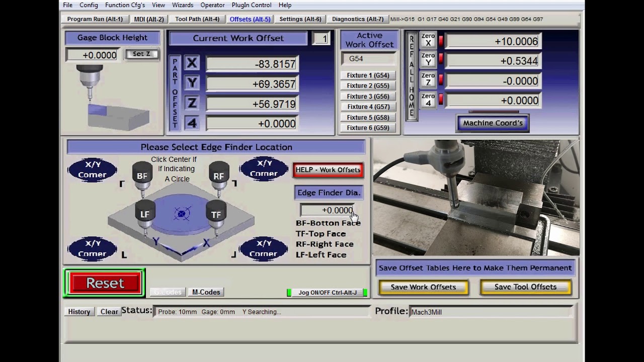
Task: Open the File menu
Action: pyautogui.click(x=68, y=5)
